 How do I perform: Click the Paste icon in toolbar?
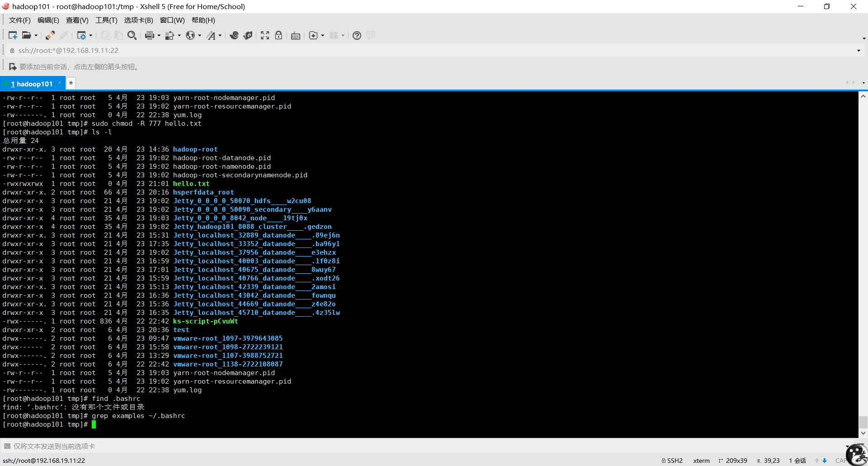tap(118, 35)
